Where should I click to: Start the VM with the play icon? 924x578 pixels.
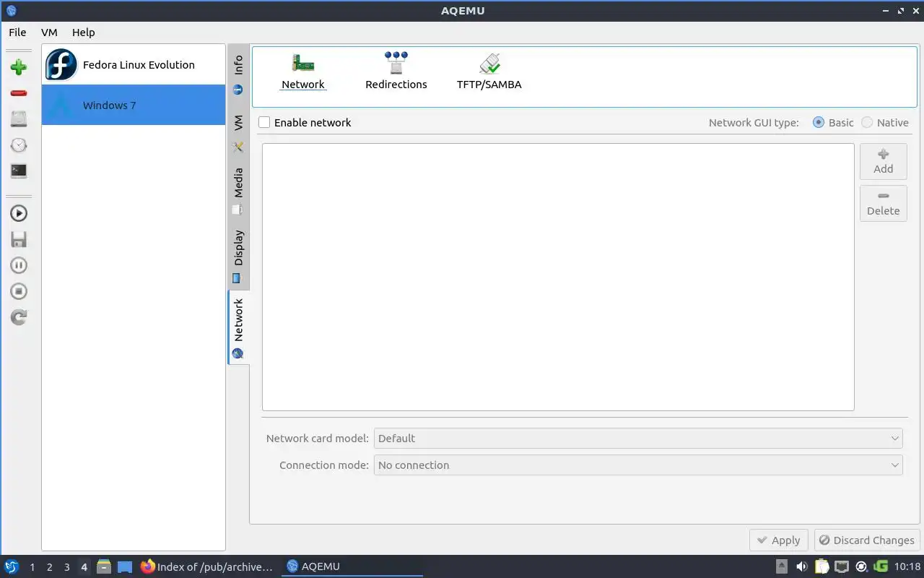coord(19,213)
